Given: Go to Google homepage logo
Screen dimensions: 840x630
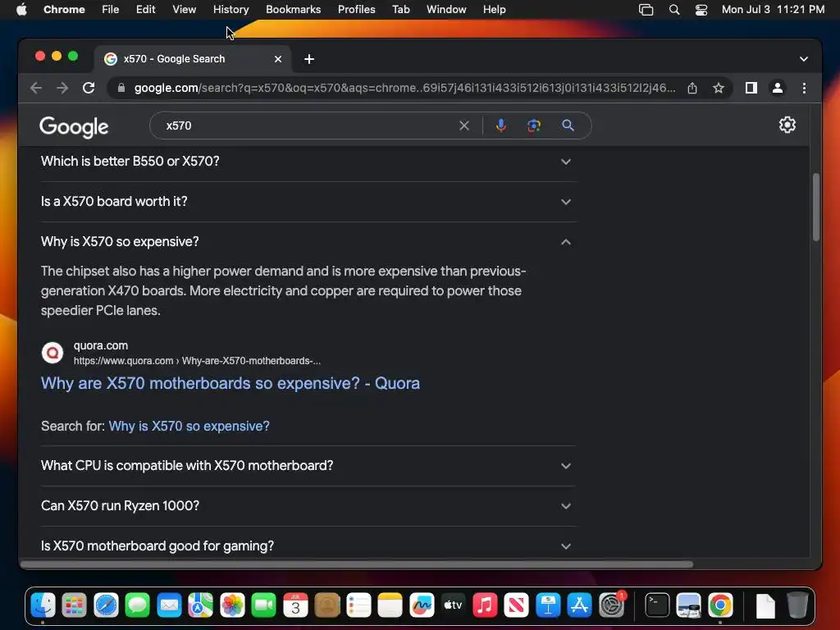Looking at the screenshot, I should coord(74,127).
